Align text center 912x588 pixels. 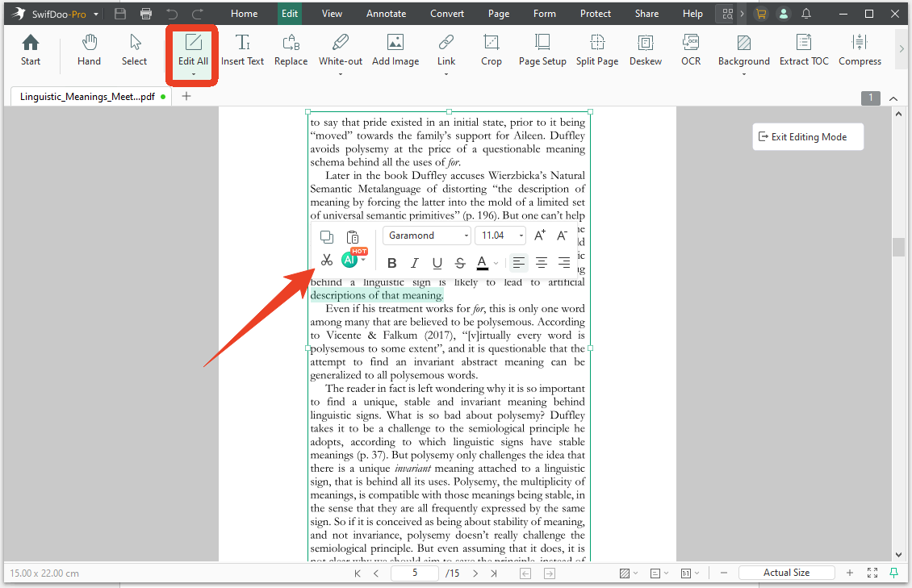tap(541, 263)
